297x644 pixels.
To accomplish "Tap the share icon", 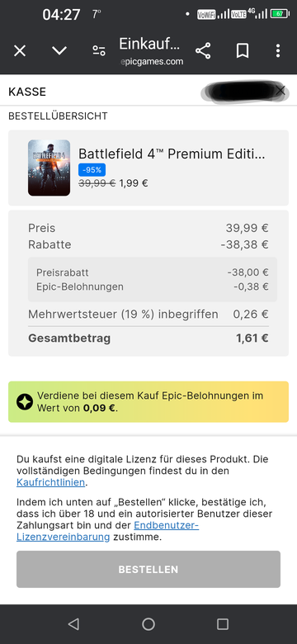I will click(x=203, y=51).
